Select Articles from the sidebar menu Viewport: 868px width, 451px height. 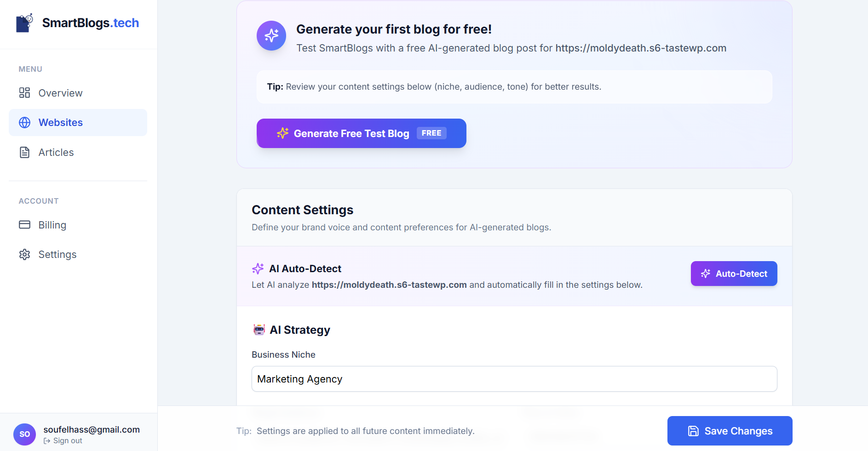[x=56, y=152]
